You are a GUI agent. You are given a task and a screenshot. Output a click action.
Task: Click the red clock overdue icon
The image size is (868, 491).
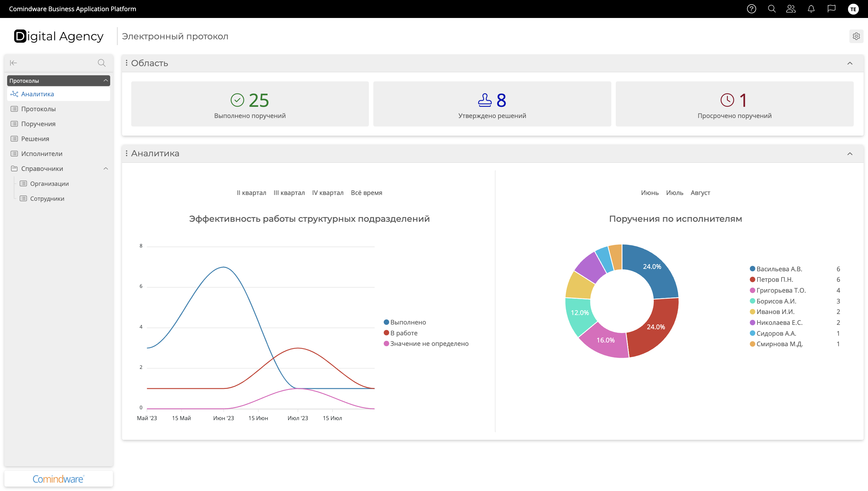[x=727, y=100]
